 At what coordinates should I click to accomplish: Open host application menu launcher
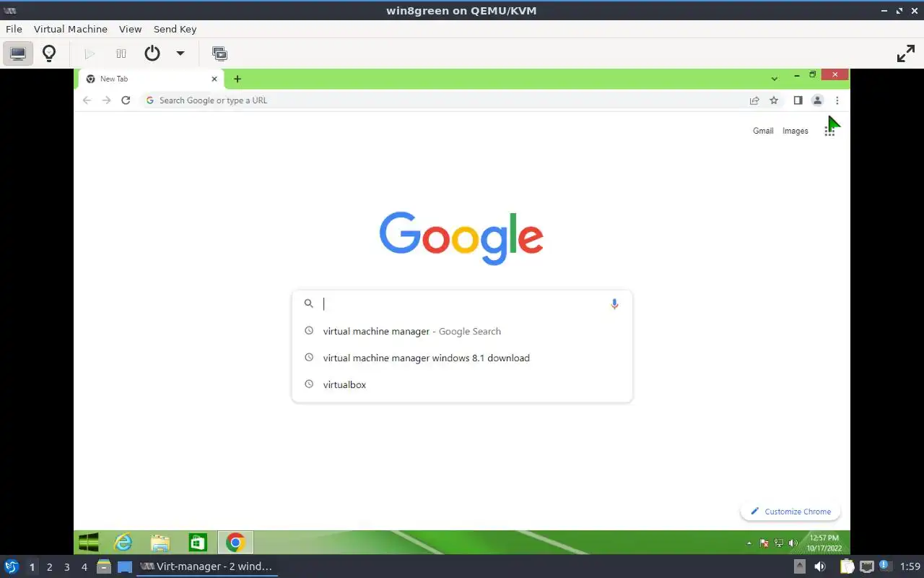tap(12, 566)
